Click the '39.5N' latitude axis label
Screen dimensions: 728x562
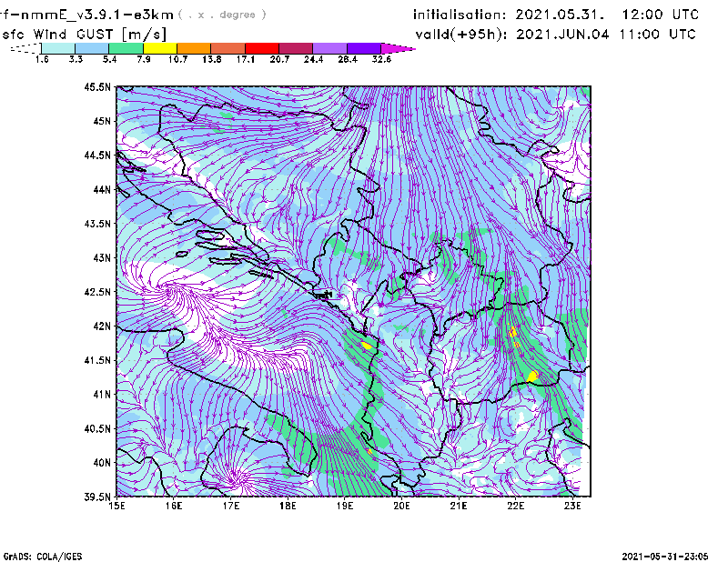[x=97, y=497]
